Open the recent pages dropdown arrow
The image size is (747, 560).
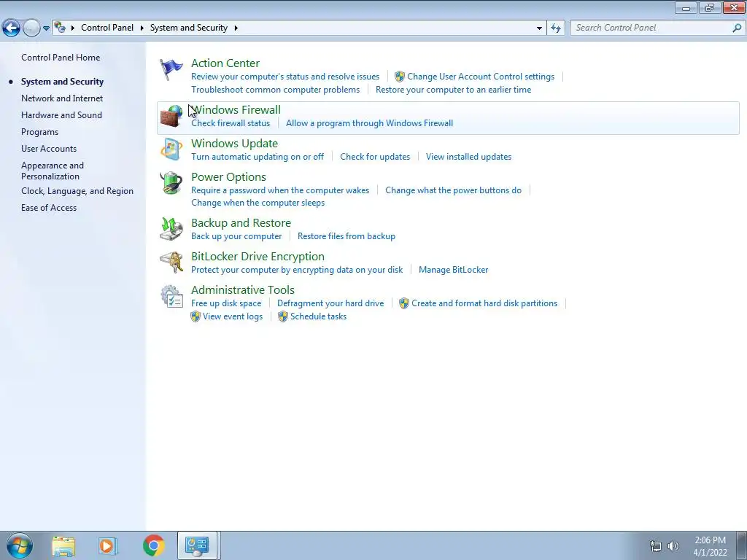click(x=46, y=28)
